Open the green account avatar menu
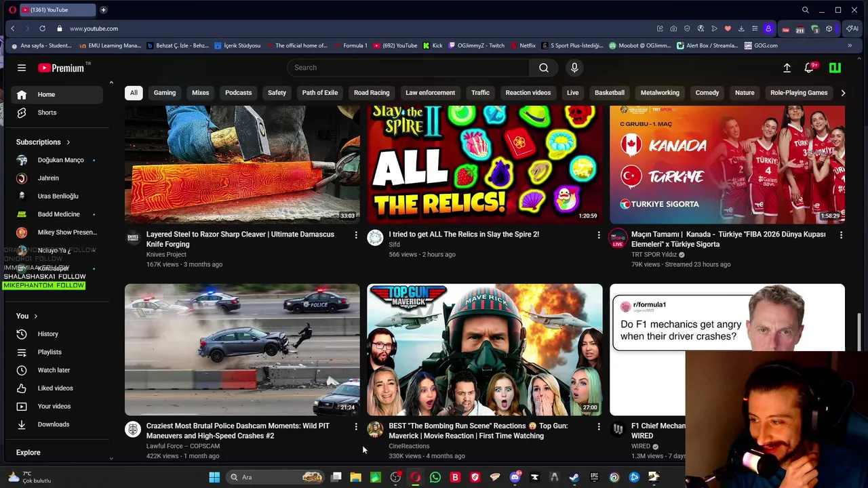The width and height of the screenshot is (868, 488). 835,68
